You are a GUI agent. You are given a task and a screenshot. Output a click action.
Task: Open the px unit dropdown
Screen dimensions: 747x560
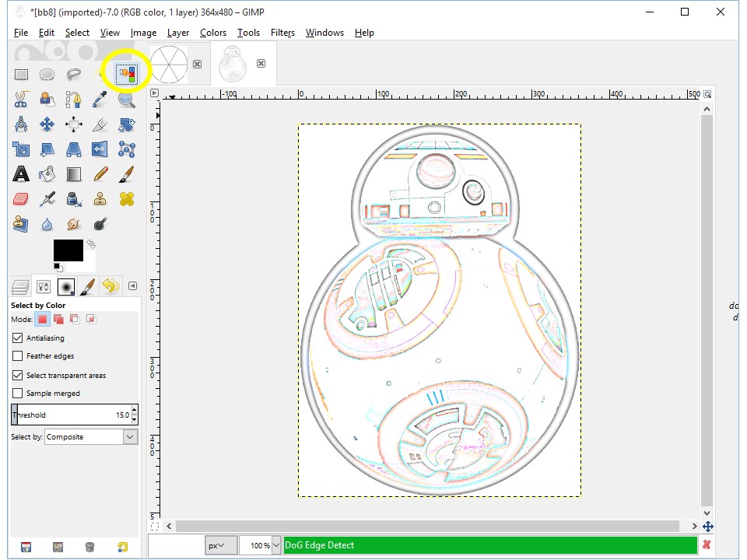point(221,545)
